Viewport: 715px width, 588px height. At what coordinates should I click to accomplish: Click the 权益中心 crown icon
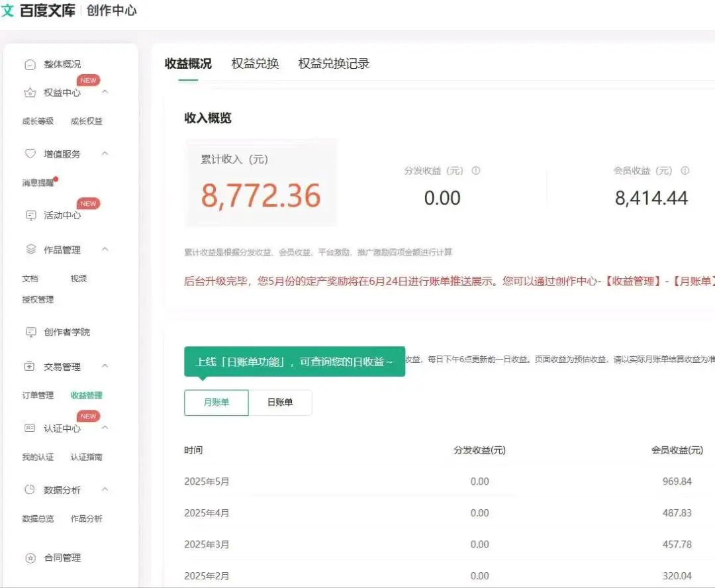click(x=30, y=93)
